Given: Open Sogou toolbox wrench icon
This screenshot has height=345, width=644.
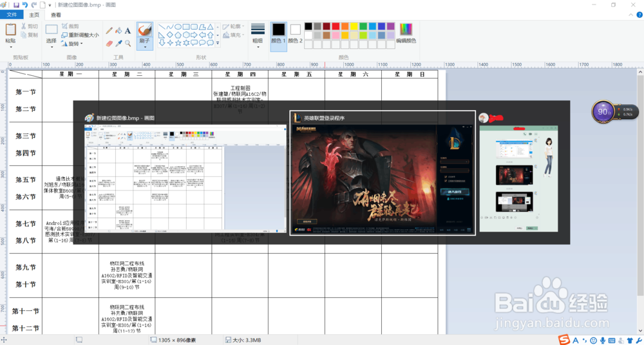Looking at the screenshot, I should pos(638,340).
